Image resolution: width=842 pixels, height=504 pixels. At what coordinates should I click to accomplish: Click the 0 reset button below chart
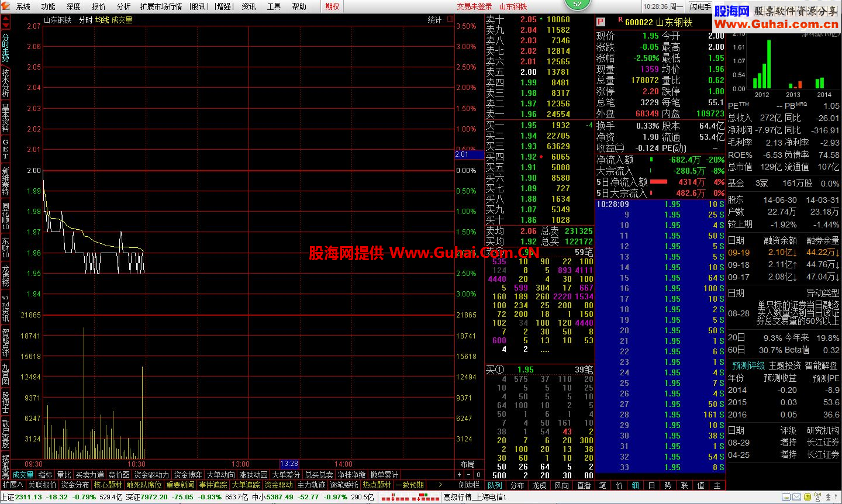(x=478, y=475)
